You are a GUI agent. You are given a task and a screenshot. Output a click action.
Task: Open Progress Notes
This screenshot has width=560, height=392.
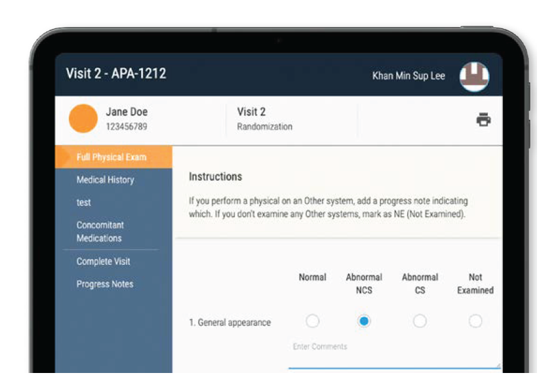105,284
